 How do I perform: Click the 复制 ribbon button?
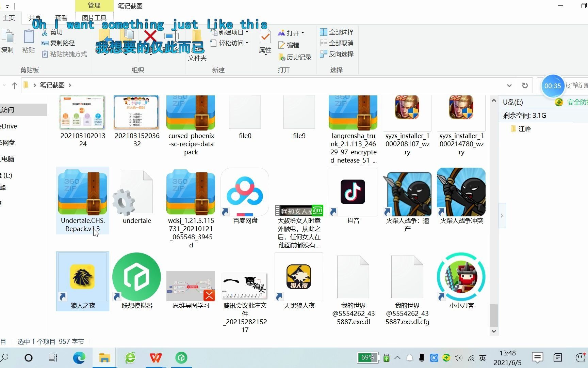coord(7,41)
